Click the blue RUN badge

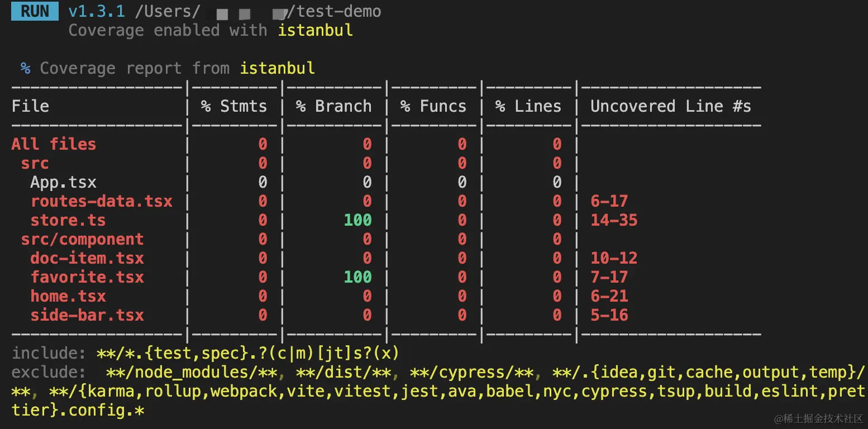pos(35,11)
